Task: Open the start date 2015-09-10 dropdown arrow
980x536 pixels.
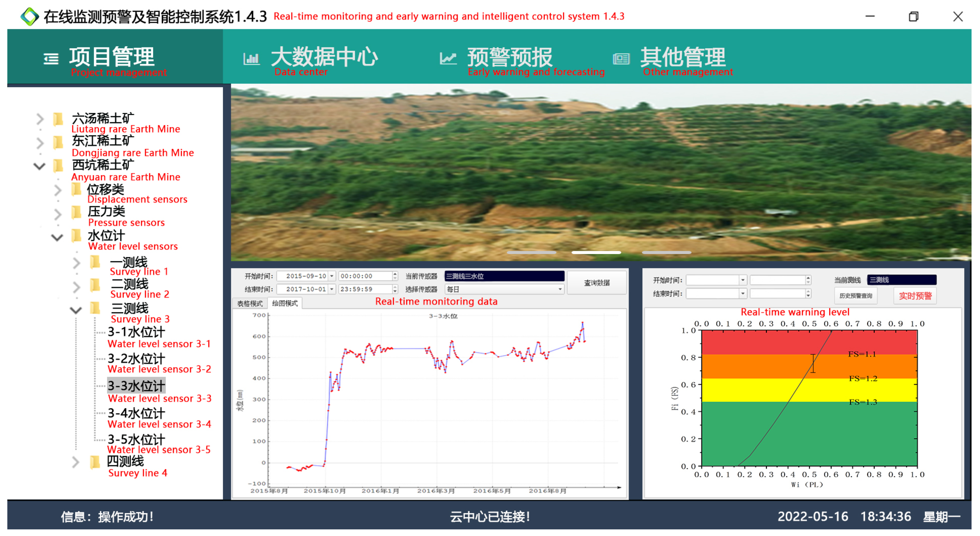Action: 332,276
